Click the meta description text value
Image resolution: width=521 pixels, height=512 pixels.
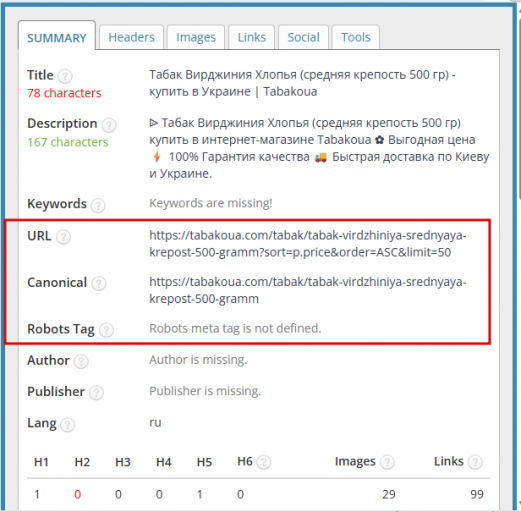(319, 148)
